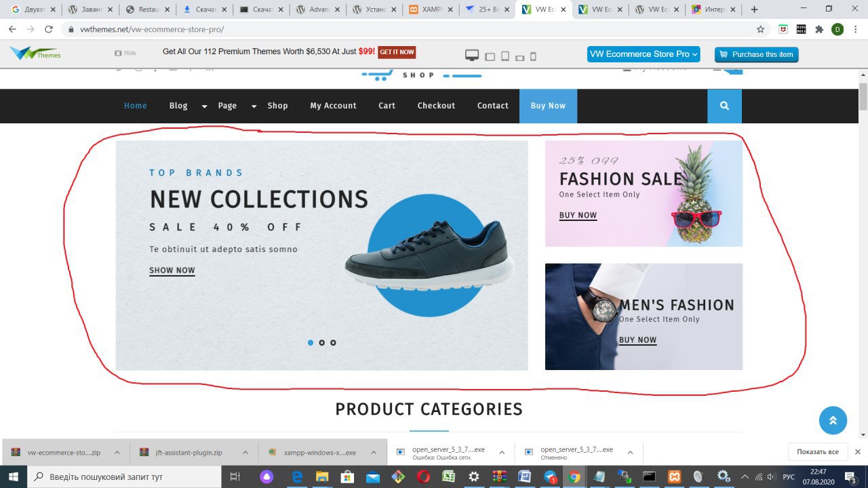Open File Explorer from the taskbar
Image resolution: width=868 pixels, height=488 pixels.
click(322, 476)
